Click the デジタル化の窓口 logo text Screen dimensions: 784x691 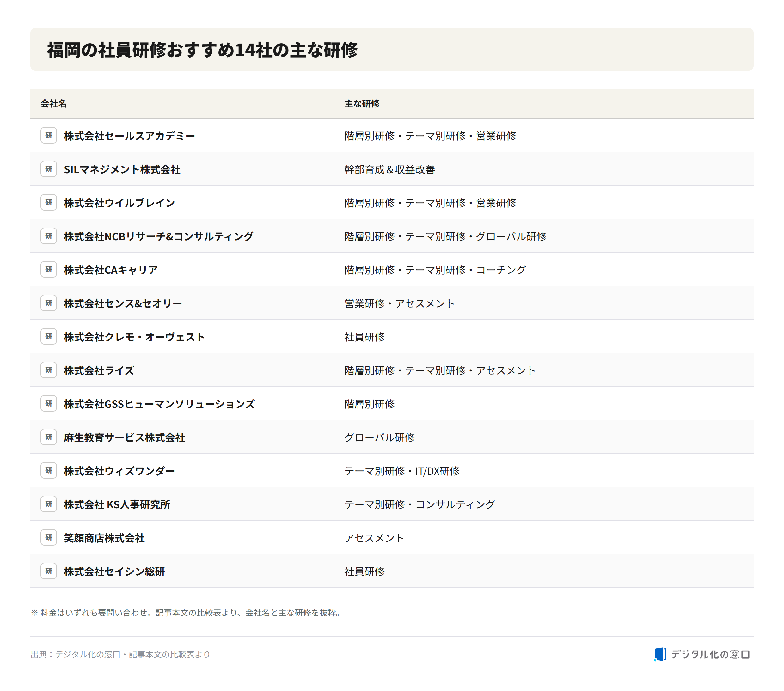click(x=710, y=654)
